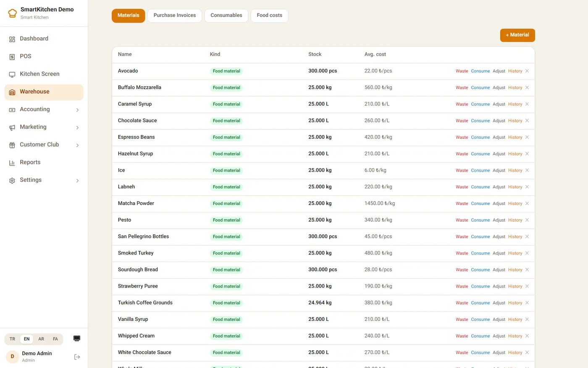Viewport: 588px width, 368px height.
Task: Delete Labneh with its X icon
Action: click(527, 187)
